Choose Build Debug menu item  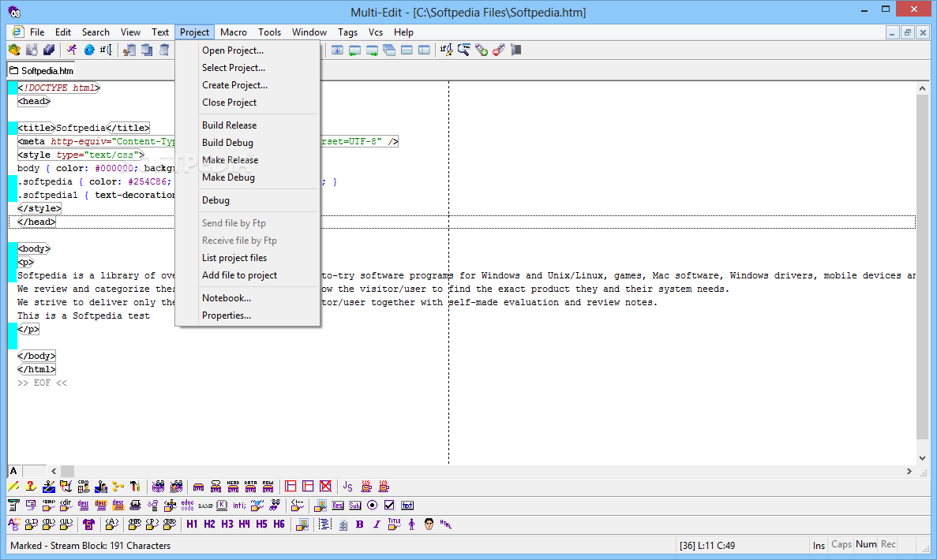pyautogui.click(x=227, y=142)
